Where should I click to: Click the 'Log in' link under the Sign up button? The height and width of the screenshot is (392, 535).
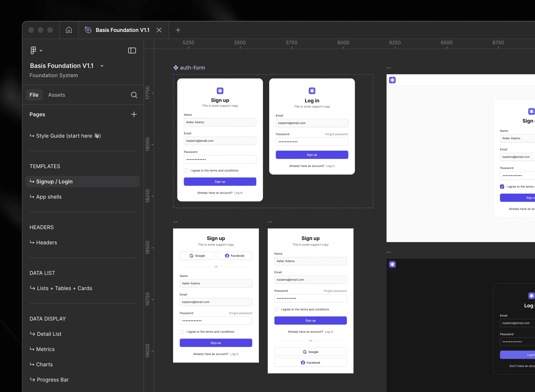[x=238, y=193]
